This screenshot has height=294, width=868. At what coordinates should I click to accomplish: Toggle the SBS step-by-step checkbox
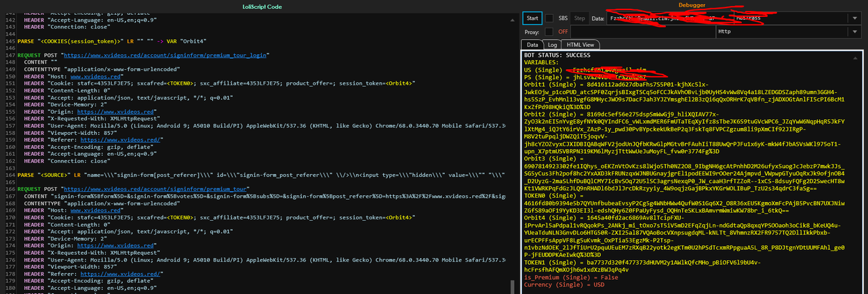[x=549, y=18]
